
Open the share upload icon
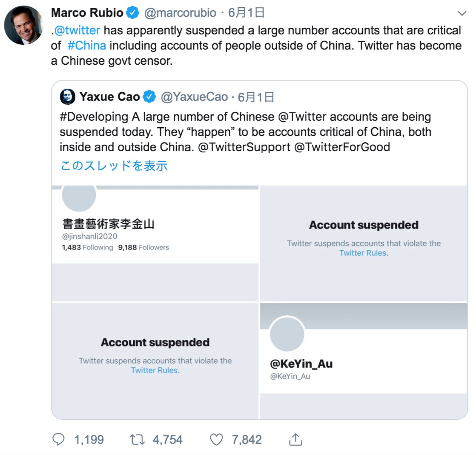click(295, 439)
